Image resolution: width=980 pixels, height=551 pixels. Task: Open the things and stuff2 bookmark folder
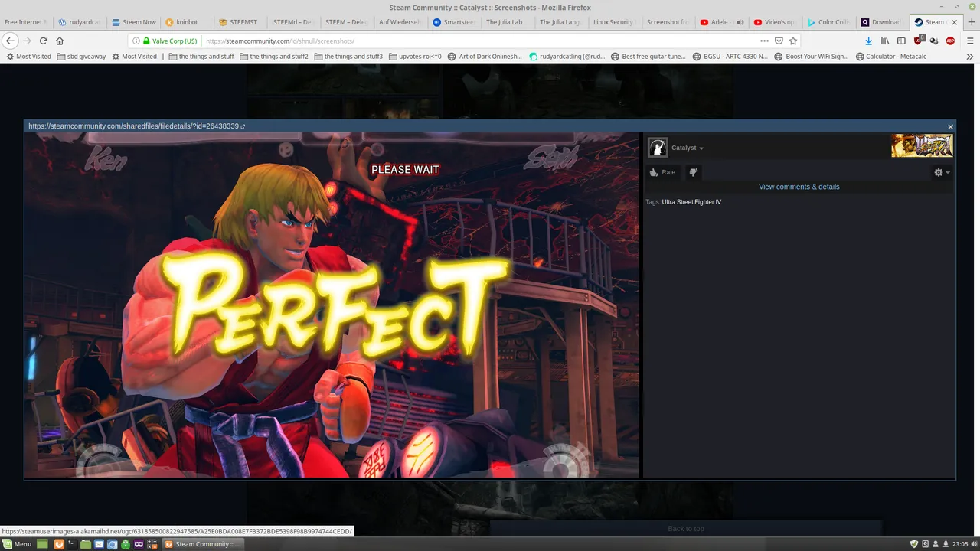(274, 56)
